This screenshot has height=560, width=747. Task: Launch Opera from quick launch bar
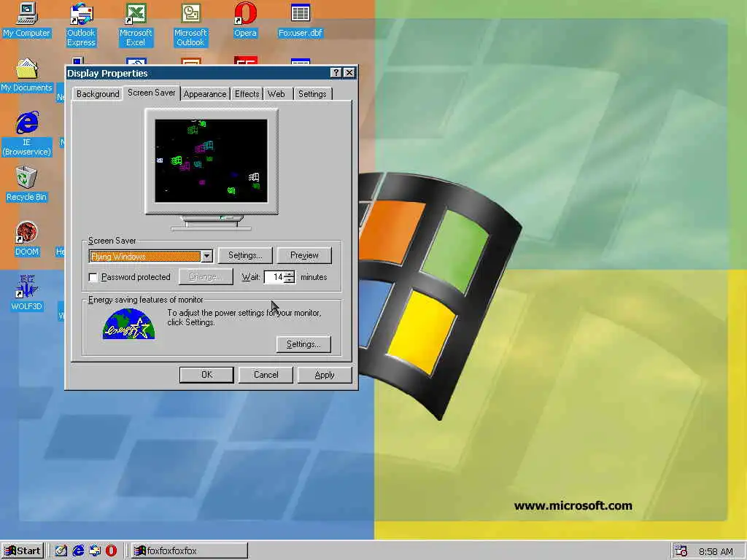click(x=111, y=551)
